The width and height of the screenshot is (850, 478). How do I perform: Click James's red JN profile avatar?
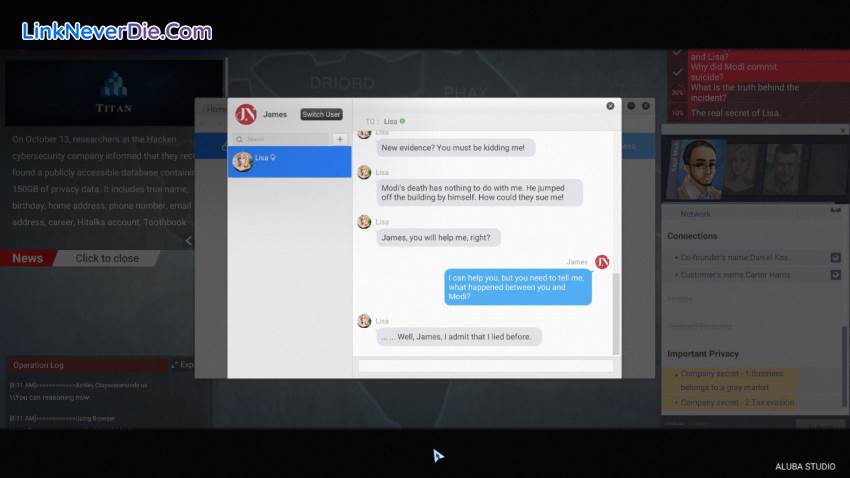[245, 114]
